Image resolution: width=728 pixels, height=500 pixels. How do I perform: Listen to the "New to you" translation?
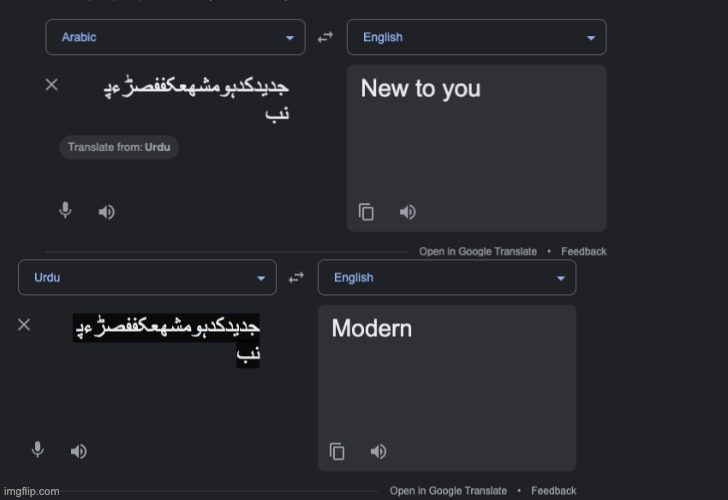pos(408,212)
